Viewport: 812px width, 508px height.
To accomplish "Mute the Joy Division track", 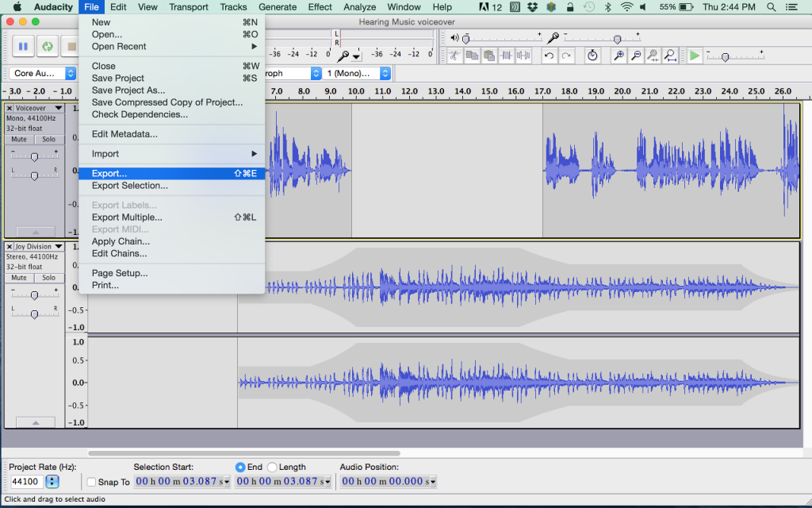I will 19,278.
